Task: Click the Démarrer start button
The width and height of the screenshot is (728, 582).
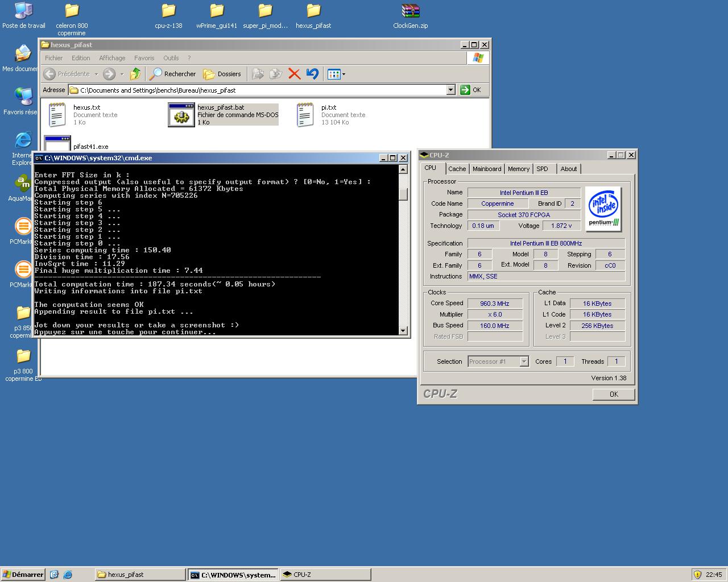Action: coord(23,575)
